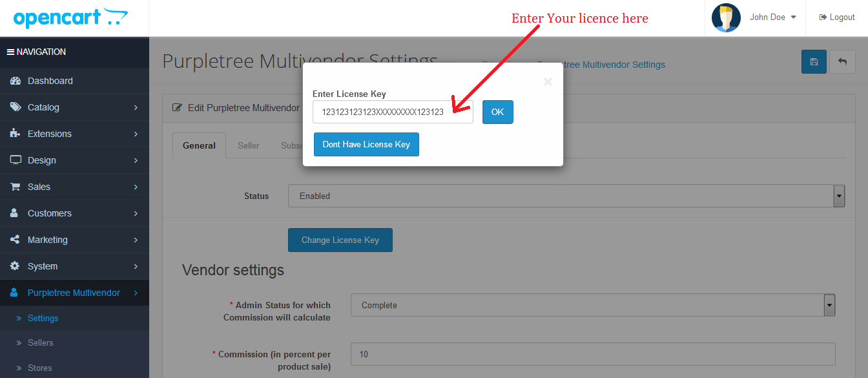Click the Purpletree Multivendor user icon
Screen dimensions: 868x378
tap(14, 293)
